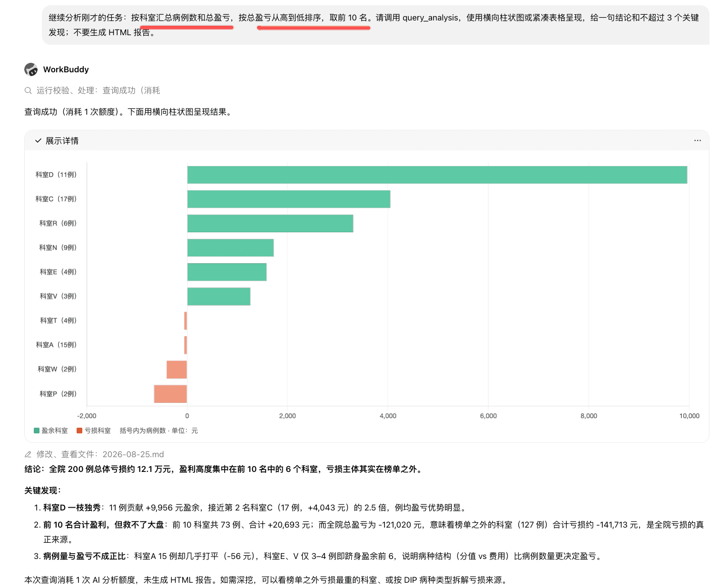The image size is (728, 588).
Task: Click the axis label 科室C（17例）
Action: pos(56,199)
